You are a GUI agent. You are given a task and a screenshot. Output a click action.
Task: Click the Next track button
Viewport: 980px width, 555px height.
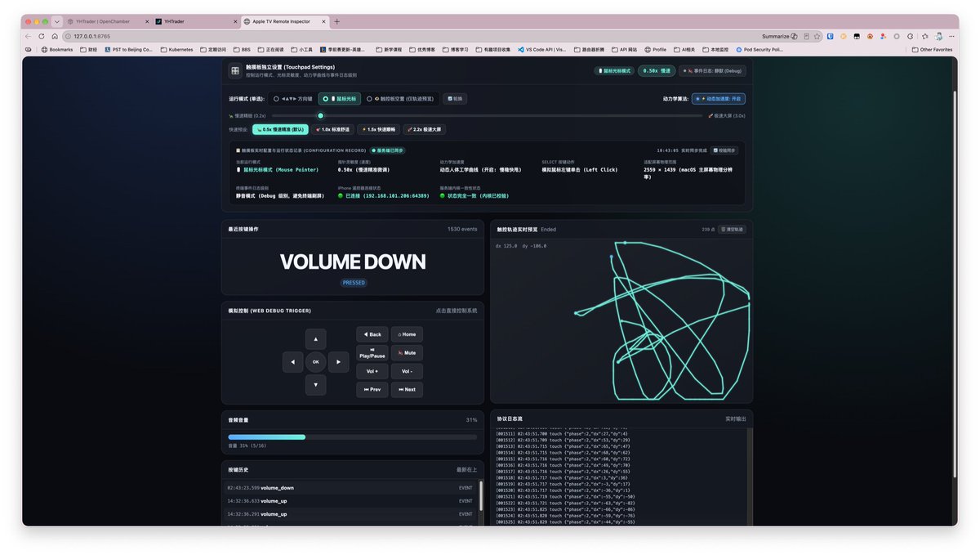point(407,390)
